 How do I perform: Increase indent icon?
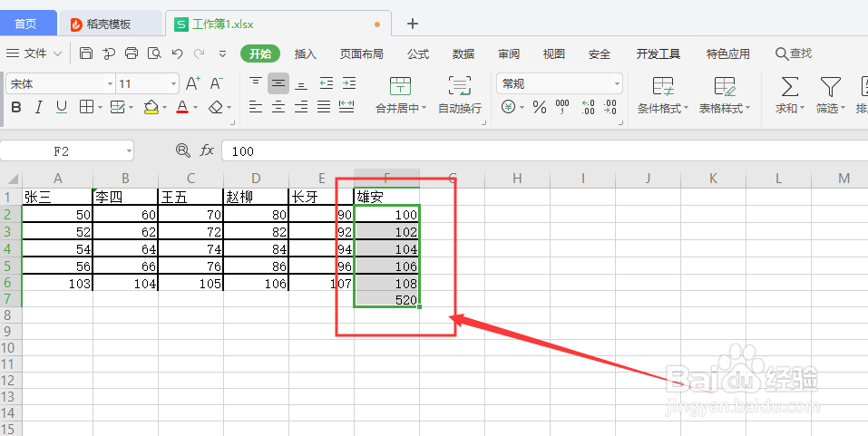(x=349, y=83)
